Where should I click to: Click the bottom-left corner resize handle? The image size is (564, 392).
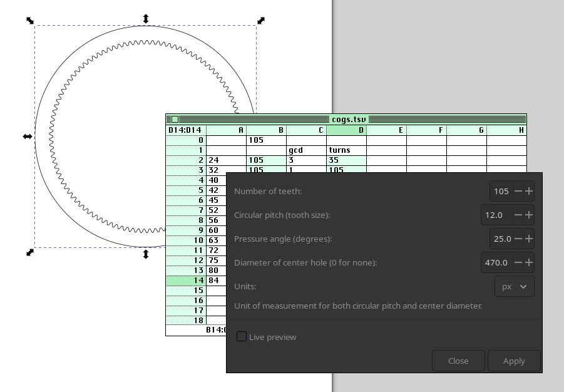[x=30, y=252]
